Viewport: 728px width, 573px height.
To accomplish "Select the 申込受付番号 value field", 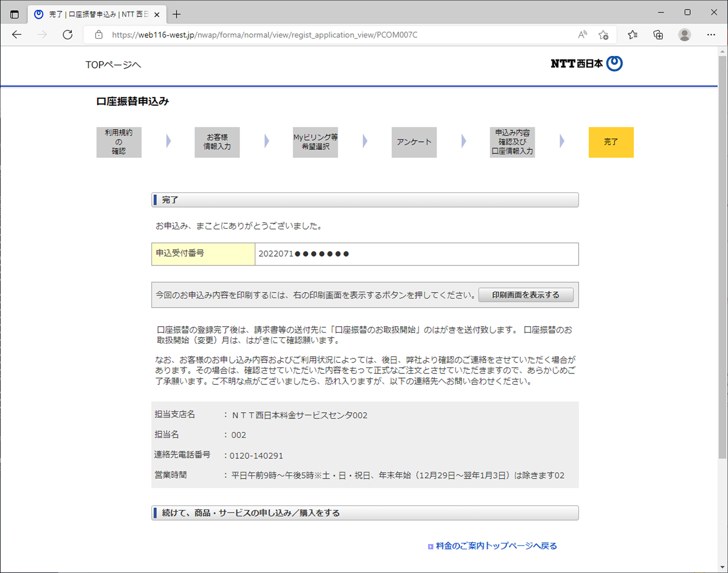I will click(416, 254).
